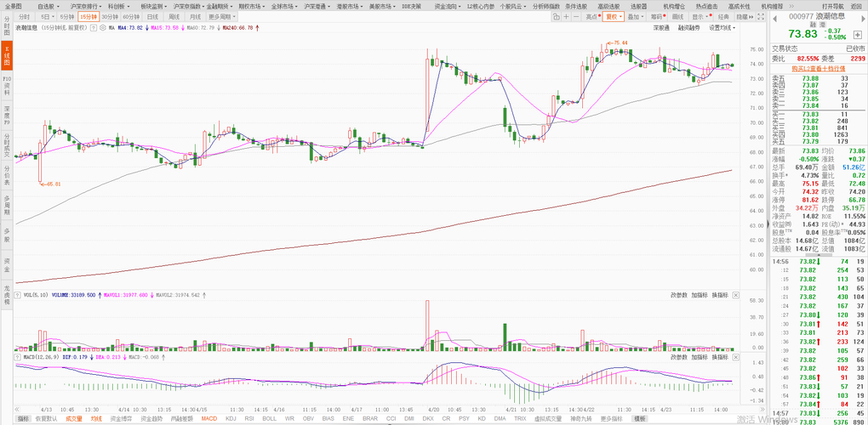Go to previous stock arrow
The height and width of the screenshot is (425, 868).
[x=775, y=19]
